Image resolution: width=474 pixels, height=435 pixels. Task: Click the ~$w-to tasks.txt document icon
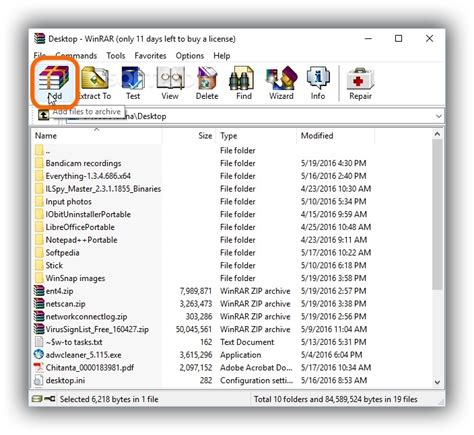click(x=39, y=342)
